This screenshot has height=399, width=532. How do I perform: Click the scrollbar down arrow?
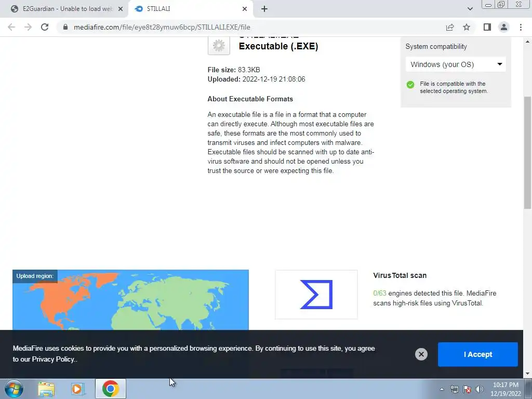point(528,374)
